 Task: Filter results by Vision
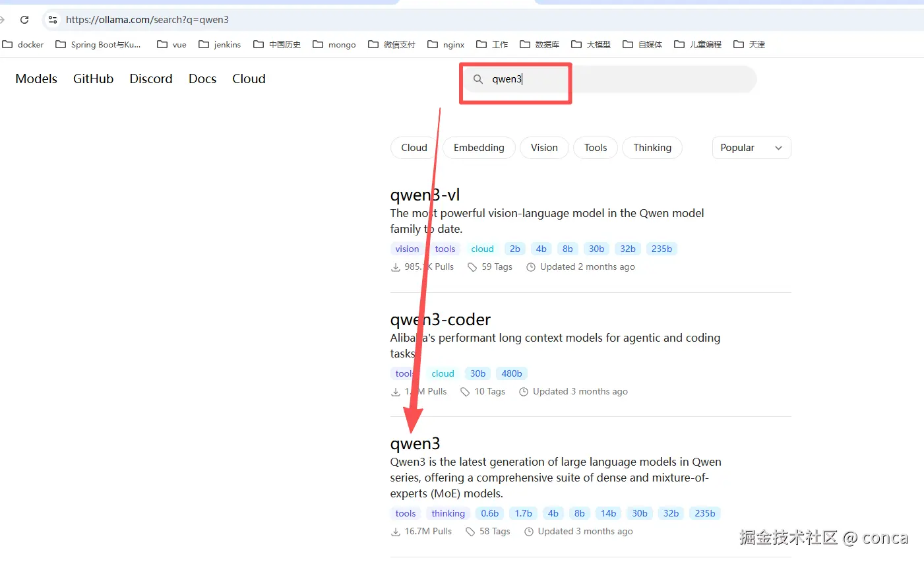click(x=544, y=148)
